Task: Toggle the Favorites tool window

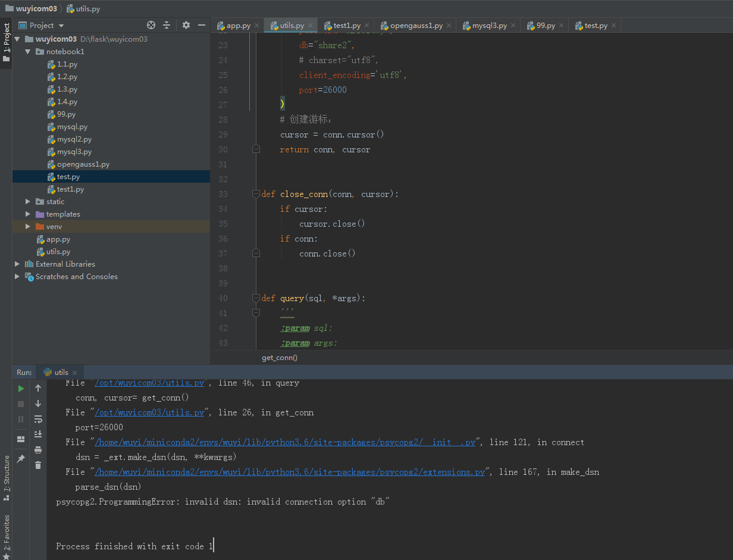Action: [7, 533]
